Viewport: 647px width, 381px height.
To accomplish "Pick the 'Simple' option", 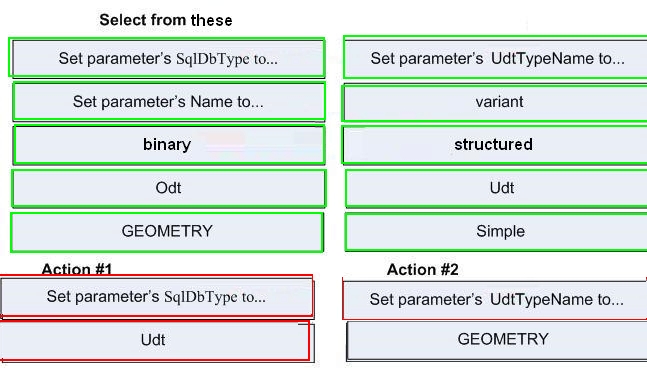I will [496, 232].
